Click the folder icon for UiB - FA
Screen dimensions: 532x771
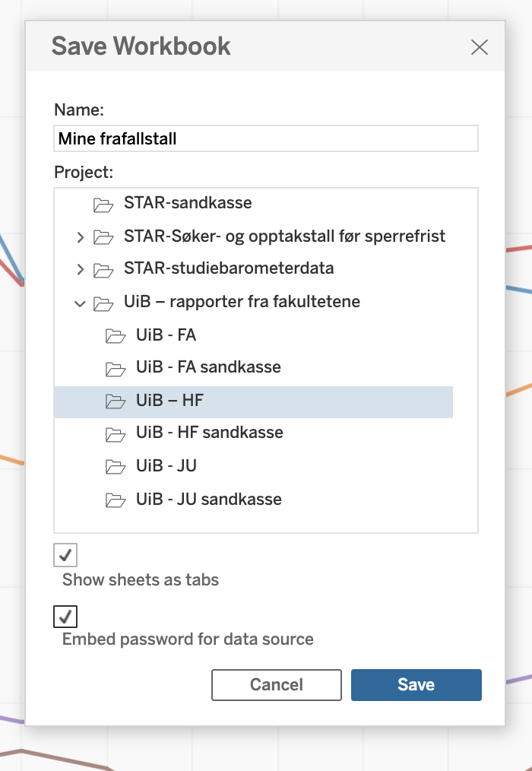(115, 335)
